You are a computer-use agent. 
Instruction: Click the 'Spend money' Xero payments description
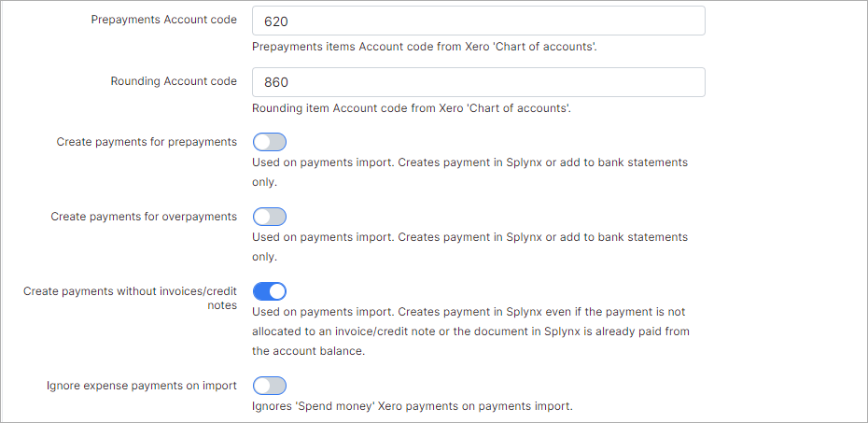coord(412,406)
